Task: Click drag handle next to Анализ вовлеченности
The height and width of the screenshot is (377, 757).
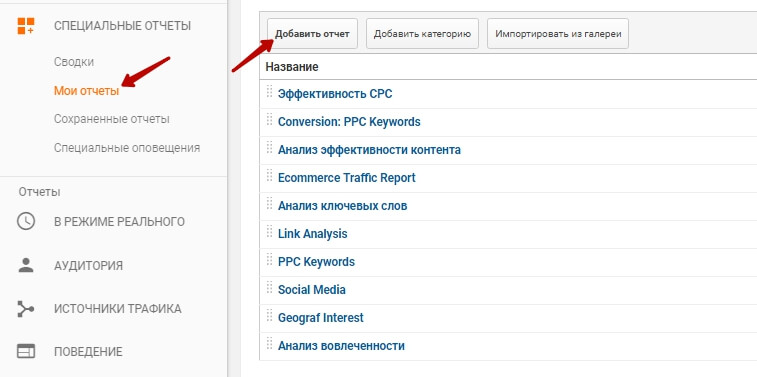Action: pos(269,343)
